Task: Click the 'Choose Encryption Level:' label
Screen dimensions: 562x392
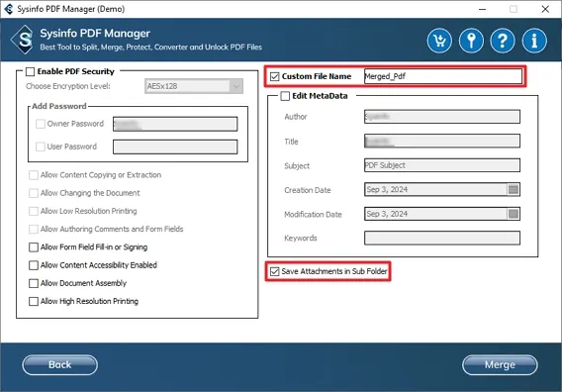Action: tap(68, 86)
